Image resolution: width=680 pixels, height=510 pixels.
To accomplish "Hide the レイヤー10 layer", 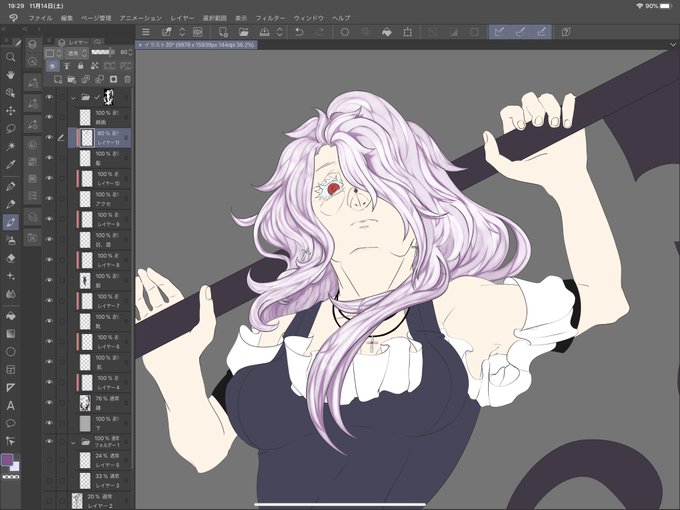I will click(x=49, y=178).
